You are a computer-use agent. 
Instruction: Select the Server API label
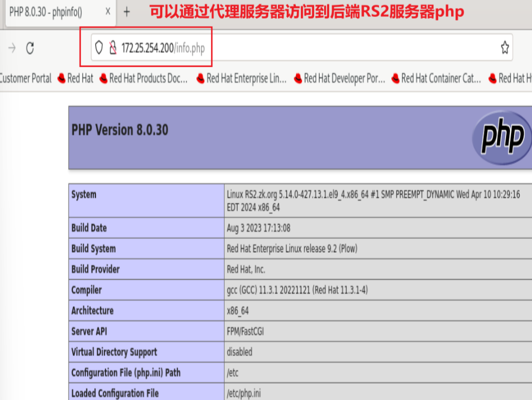[89, 331]
